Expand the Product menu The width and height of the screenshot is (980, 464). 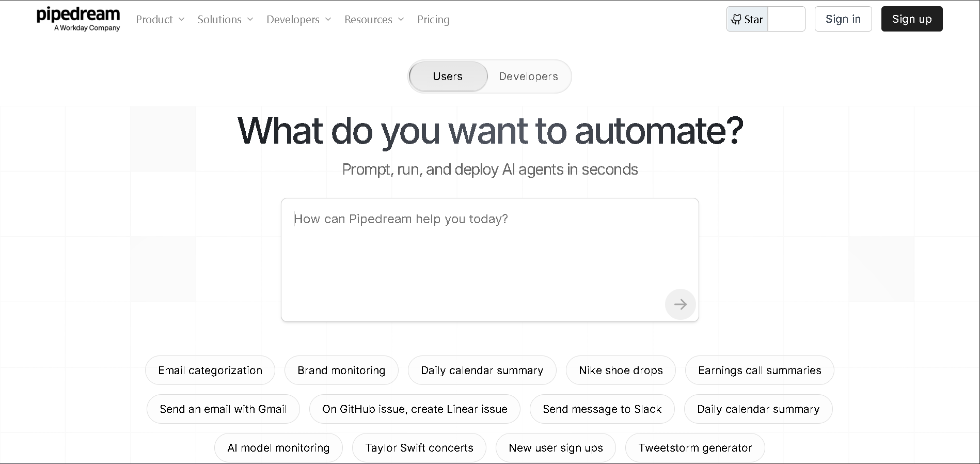point(160,20)
